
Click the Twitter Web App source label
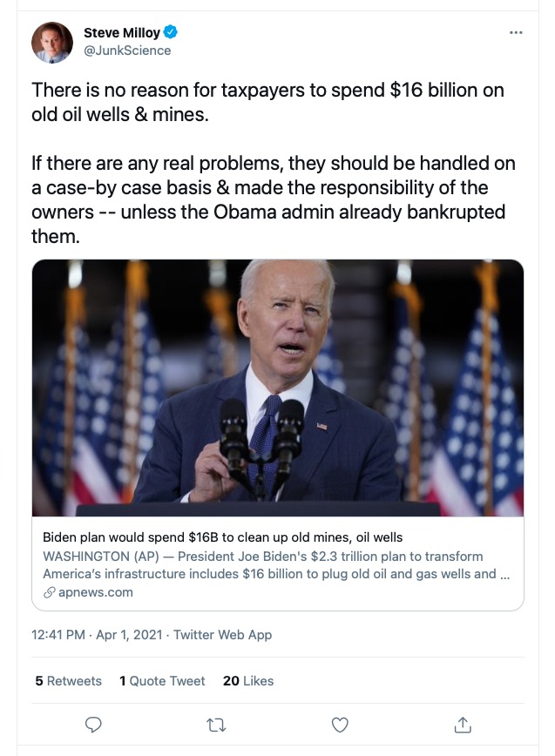[223, 635]
